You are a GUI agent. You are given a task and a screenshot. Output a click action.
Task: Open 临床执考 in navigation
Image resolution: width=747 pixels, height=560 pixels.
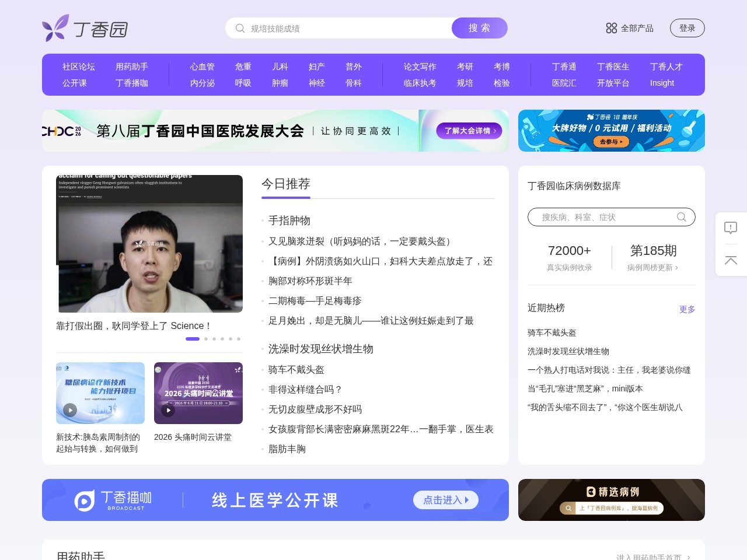[x=420, y=83]
